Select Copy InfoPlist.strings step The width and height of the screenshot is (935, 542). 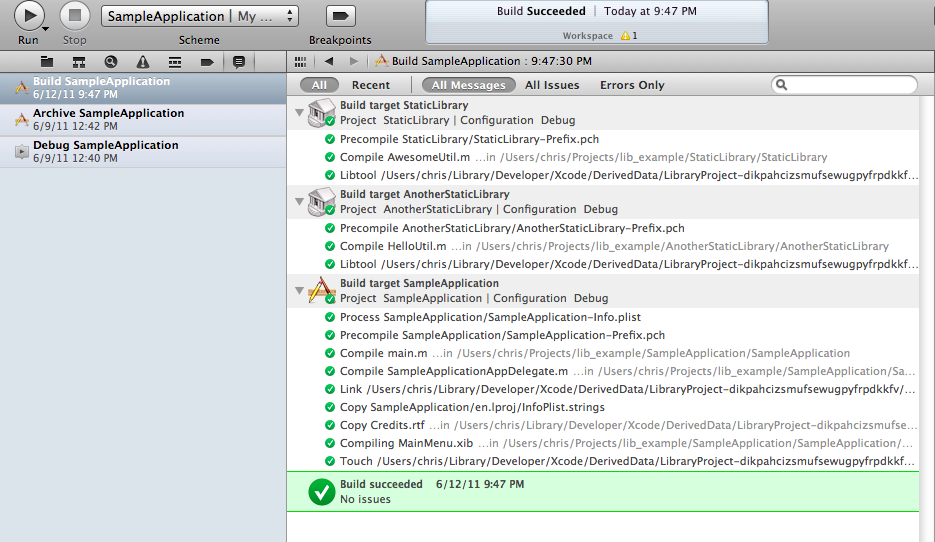tap(603, 407)
